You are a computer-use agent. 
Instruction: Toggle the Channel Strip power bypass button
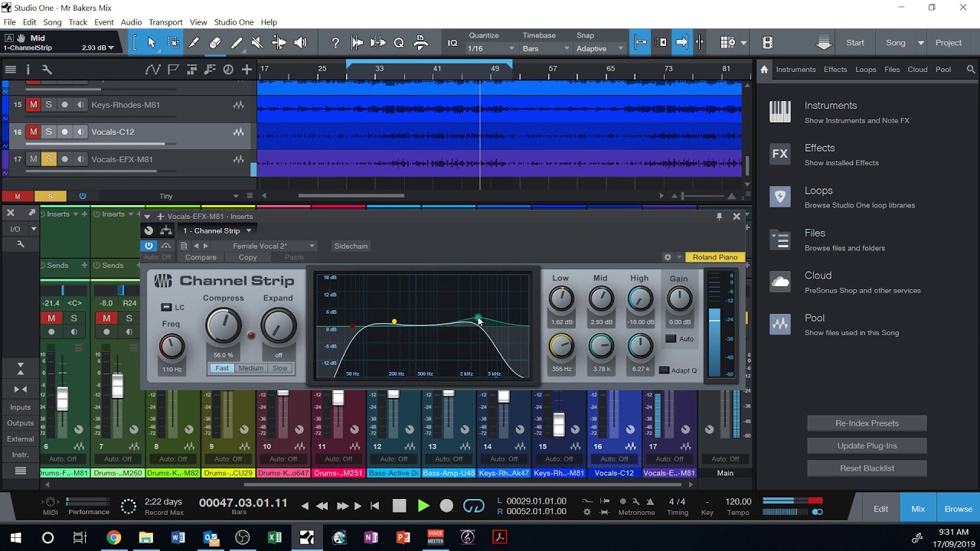(x=149, y=246)
